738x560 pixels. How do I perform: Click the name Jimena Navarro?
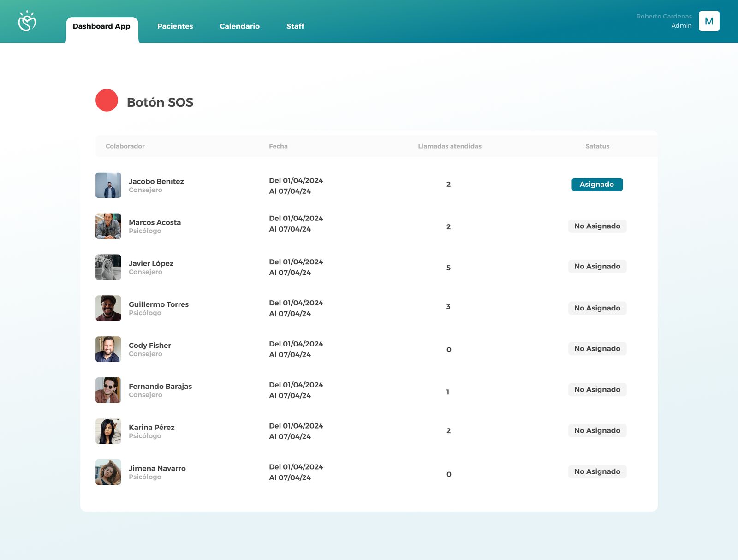pos(157,468)
